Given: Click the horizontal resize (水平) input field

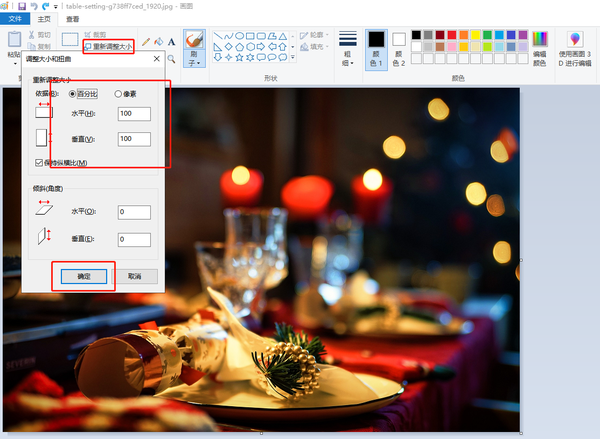Looking at the screenshot, I should tap(133, 113).
